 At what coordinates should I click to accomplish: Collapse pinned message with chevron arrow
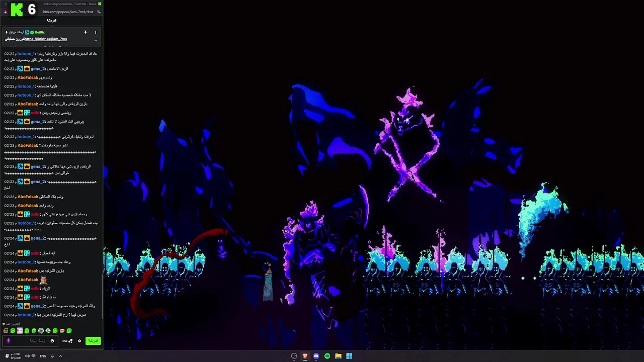[96, 40]
